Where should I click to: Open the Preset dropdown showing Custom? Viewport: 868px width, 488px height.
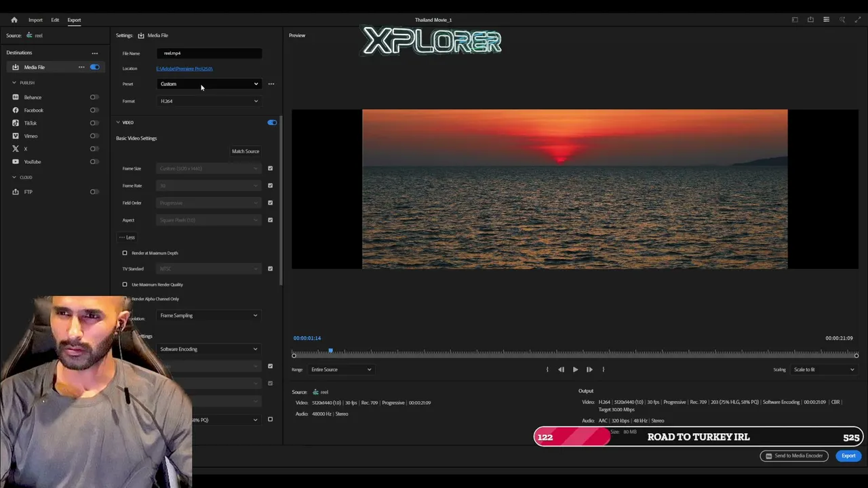pyautogui.click(x=209, y=84)
